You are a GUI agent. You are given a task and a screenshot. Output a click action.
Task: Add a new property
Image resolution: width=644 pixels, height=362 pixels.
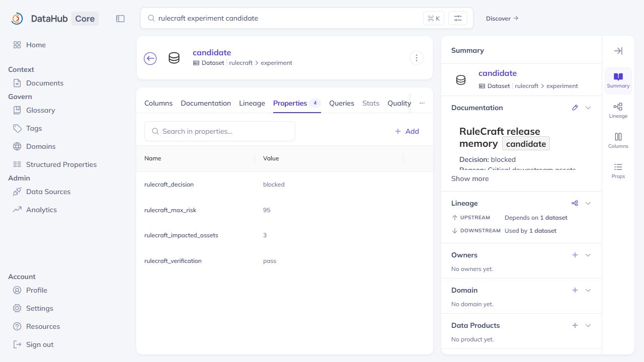(407, 131)
